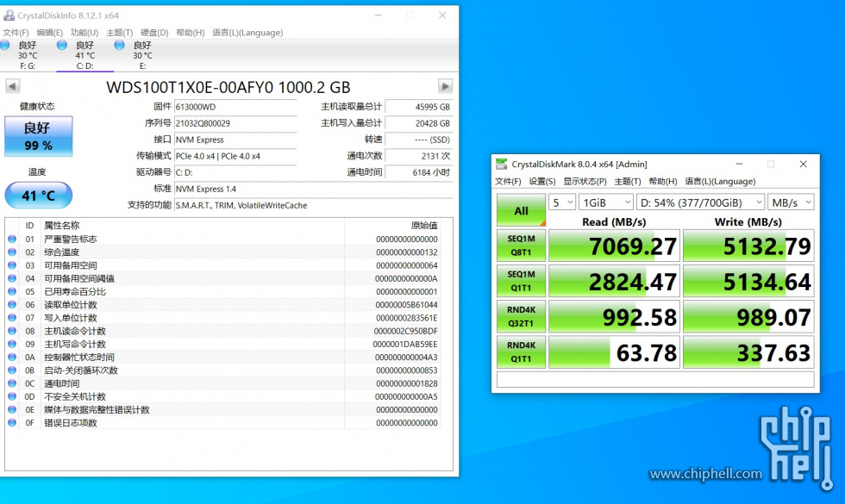The width and height of the screenshot is (845, 504).
Task: Open the test count dropdown showing 5
Action: (562, 202)
